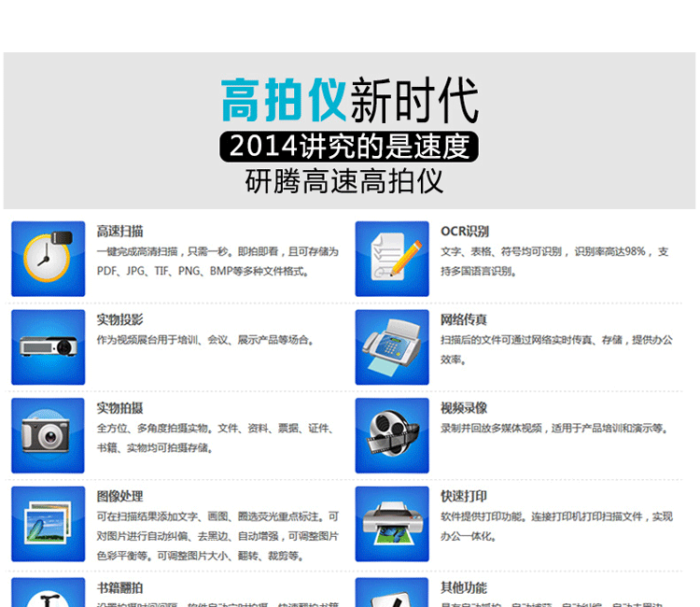This screenshot has width=700, height=607.
Task: Click the 高拍仪新时代 banner title
Action: (350, 100)
